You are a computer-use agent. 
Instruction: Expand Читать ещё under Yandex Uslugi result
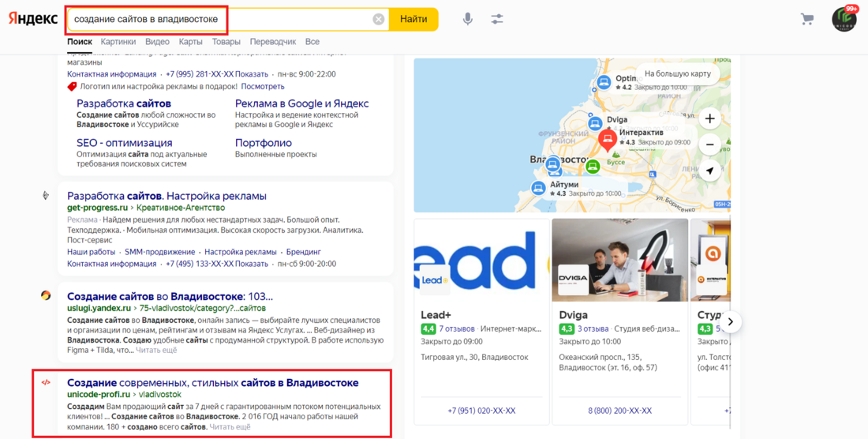point(156,350)
